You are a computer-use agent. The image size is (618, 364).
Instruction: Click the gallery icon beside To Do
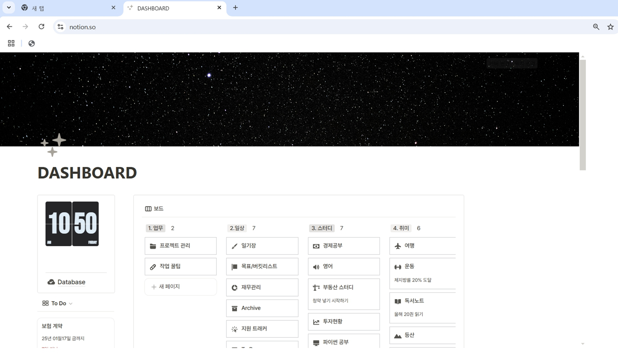tap(45, 303)
